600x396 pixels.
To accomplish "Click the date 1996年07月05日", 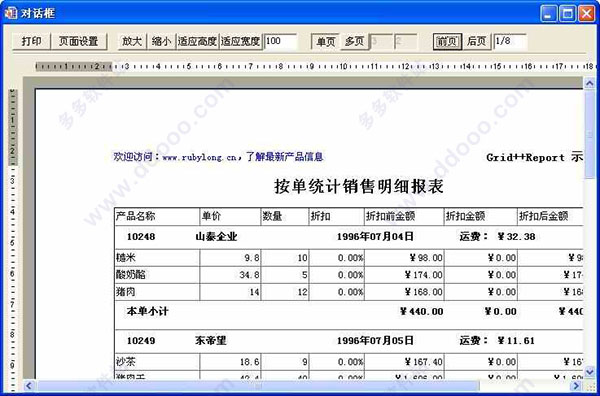I will (375, 341).
